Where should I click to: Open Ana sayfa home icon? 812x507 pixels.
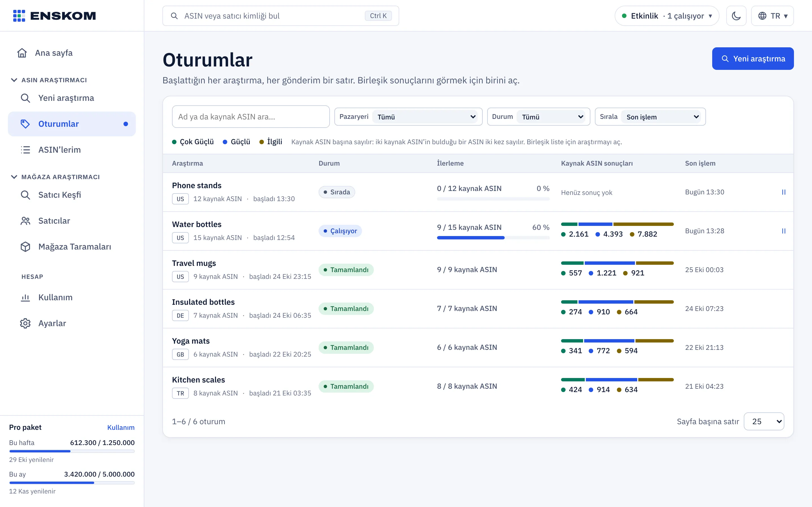pyautogui.click(x=22, y=53)
